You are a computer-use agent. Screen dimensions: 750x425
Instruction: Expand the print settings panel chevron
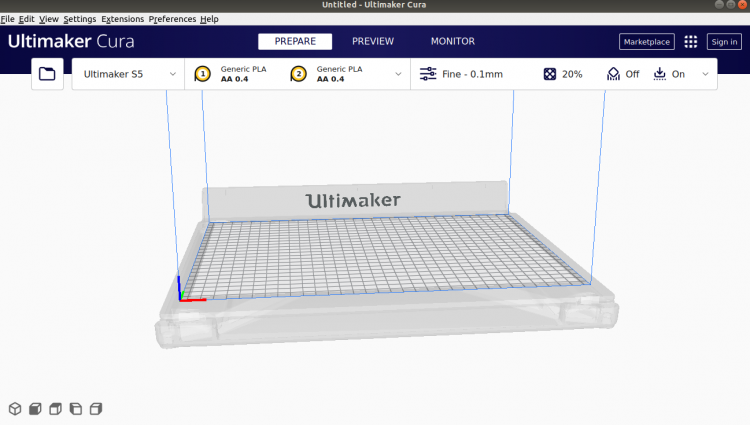[x=705, y=74]
